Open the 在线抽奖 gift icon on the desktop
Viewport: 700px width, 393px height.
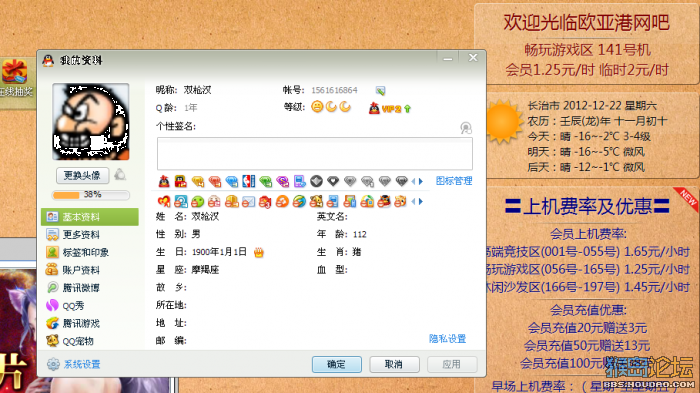15,73
